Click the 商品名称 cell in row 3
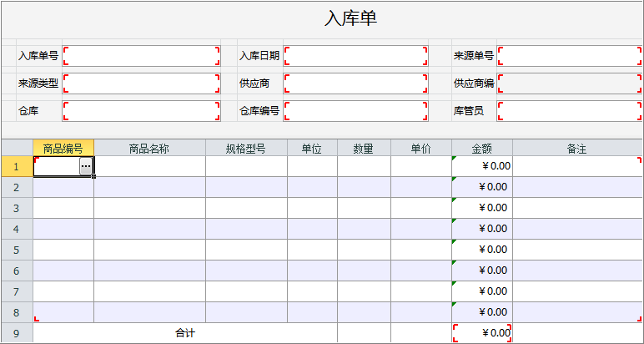 tap(149, 209)
